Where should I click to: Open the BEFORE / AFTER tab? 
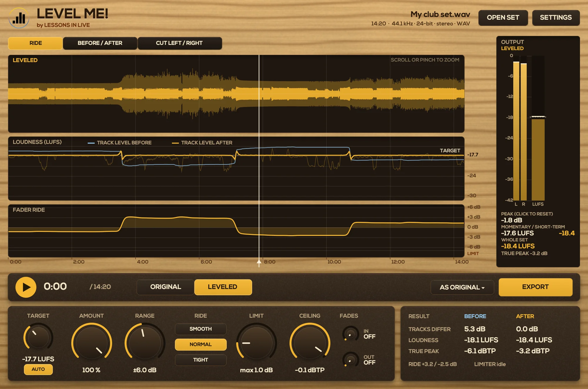[x=100, y=43]
